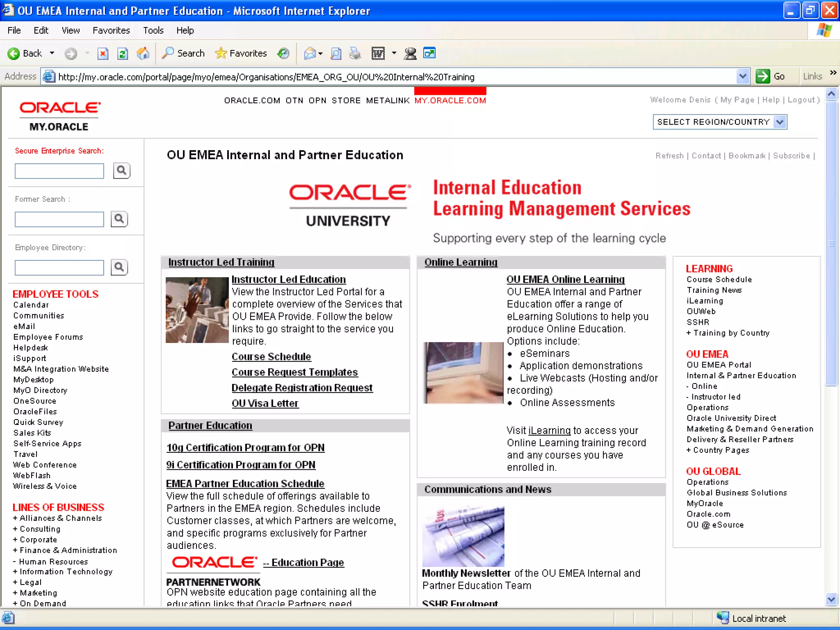The height and width of the screenshot is (630, 840).
Task: Open the History toolbar icon
Action: pos(283,53)
